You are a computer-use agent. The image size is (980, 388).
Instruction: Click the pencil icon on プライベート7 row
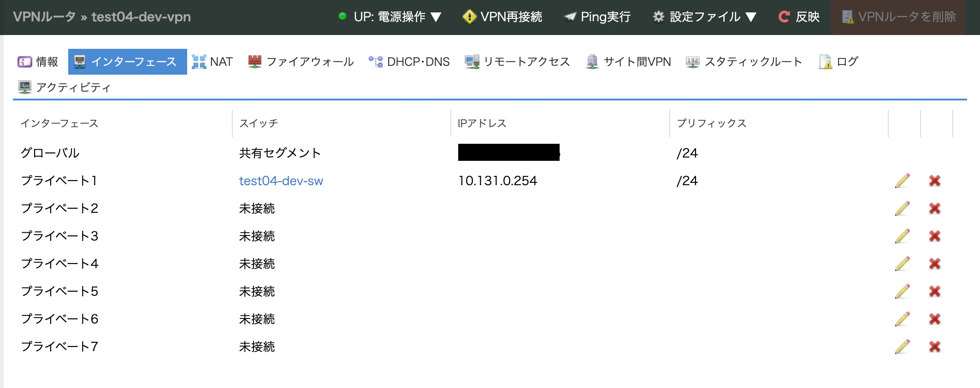[902, 347]
